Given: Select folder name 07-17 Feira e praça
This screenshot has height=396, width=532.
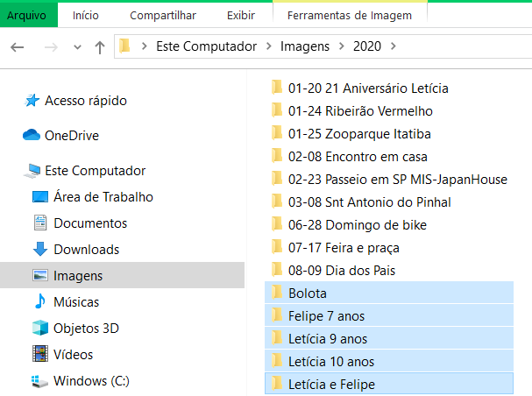Looking at the screenshot, I should coord(344,248).
